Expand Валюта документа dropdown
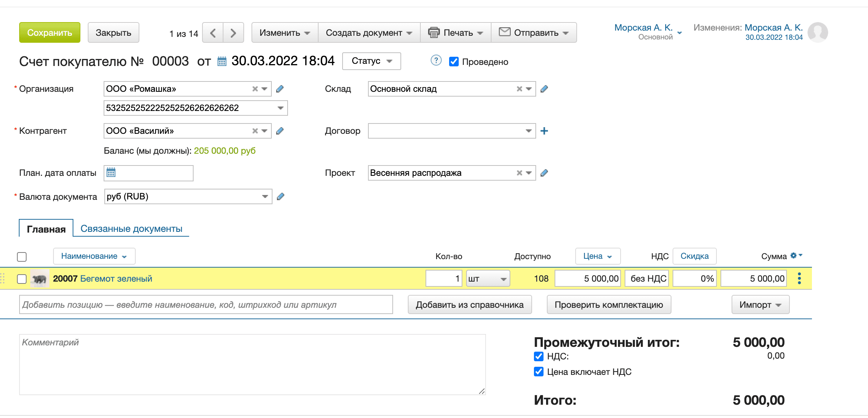This screenshot has width=868, height=418. coord(265,196)
